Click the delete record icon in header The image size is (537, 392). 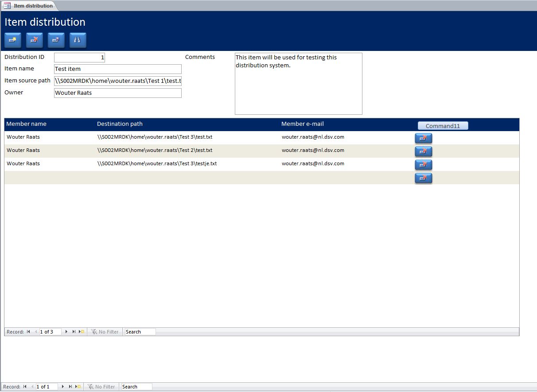[x=34, y=40]
